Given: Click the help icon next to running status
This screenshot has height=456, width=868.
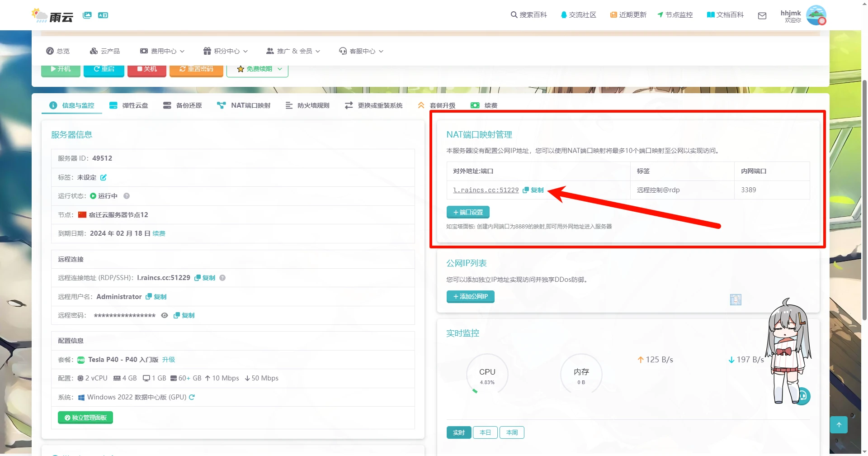Looking at the screenshot, I should click(x=127, y=196).
